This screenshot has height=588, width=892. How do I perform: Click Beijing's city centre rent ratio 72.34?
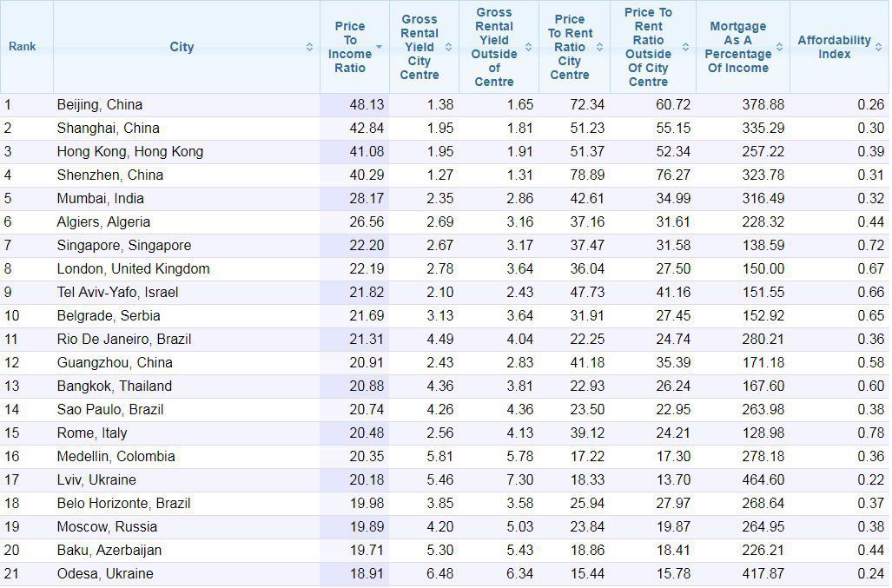587,105
